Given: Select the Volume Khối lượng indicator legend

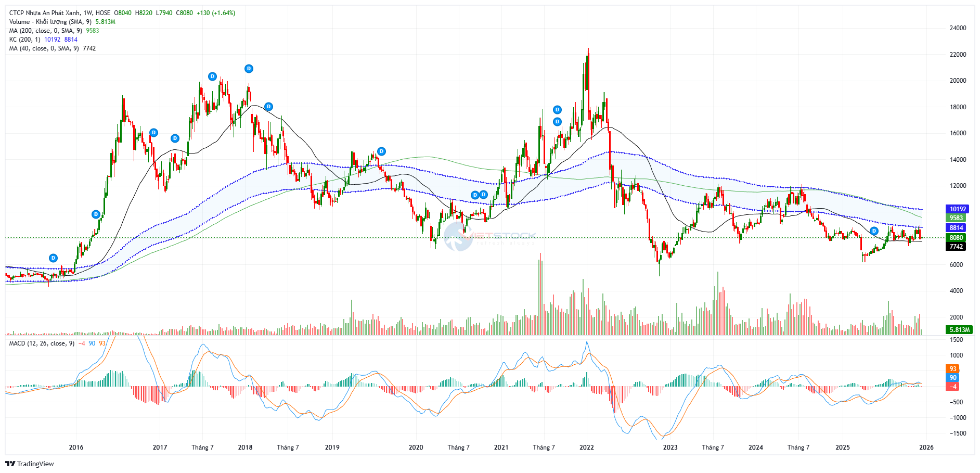Looking at the screenshot, I should (x=50, y=22).
